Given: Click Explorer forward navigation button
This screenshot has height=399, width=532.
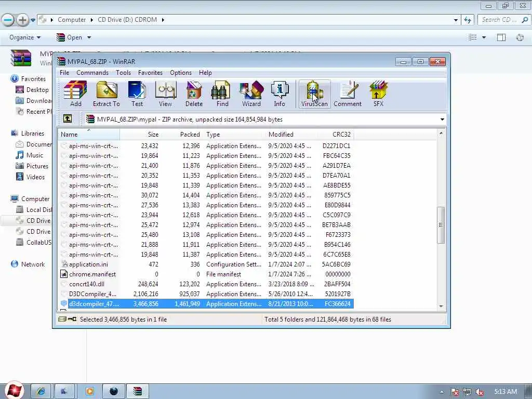Looking at the screenshot, I should [x=22, y=20].
